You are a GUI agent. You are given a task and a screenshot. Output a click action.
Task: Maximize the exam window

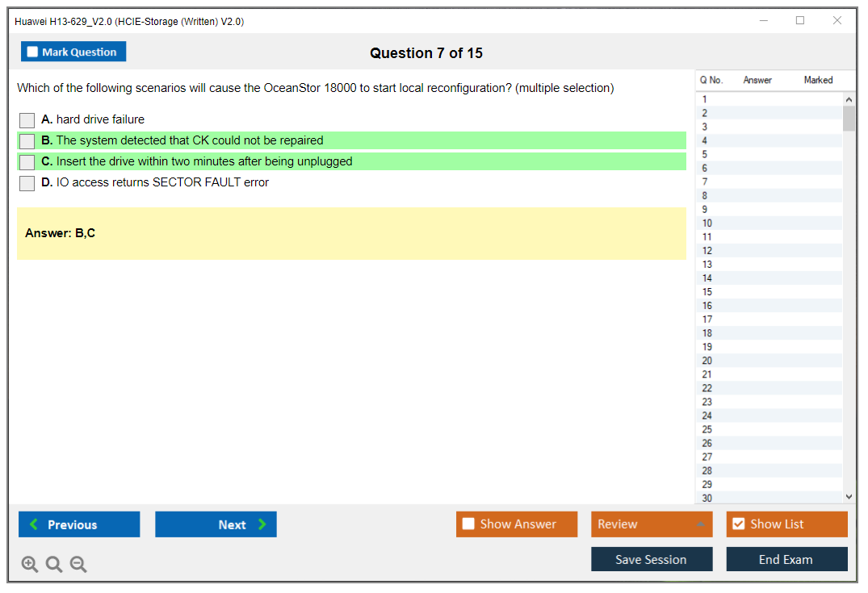coord(800,21)
